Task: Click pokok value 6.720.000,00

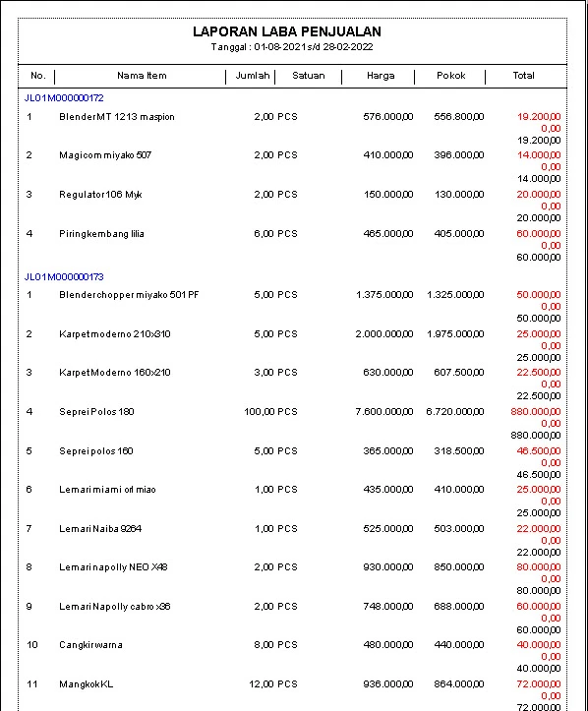Action: click(455, 412)
